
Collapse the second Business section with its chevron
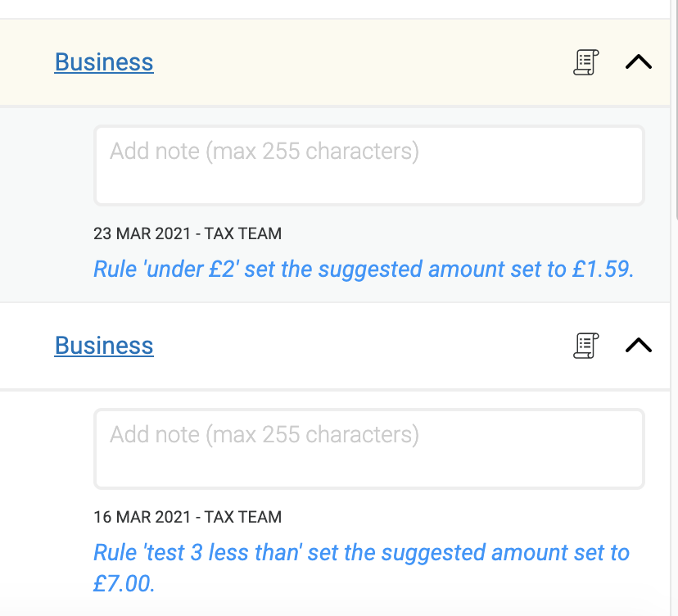click(638, 346)
